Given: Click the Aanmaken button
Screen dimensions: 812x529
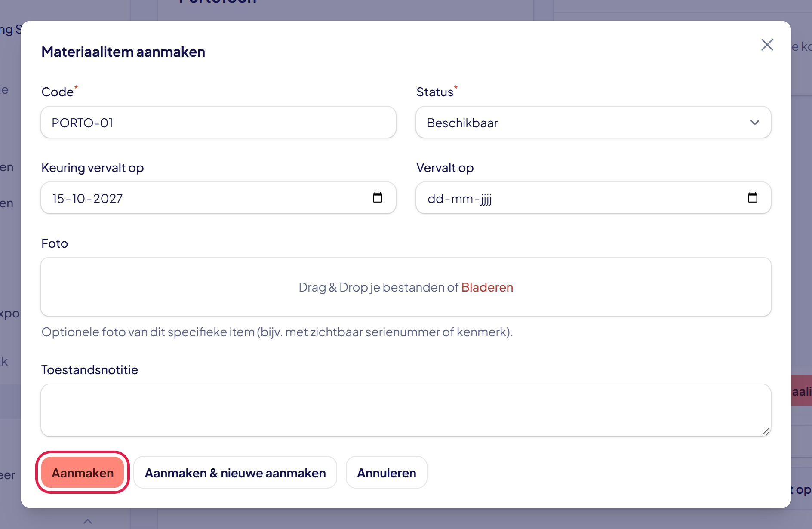Looking at the screenshot, I should pos(83,473).
